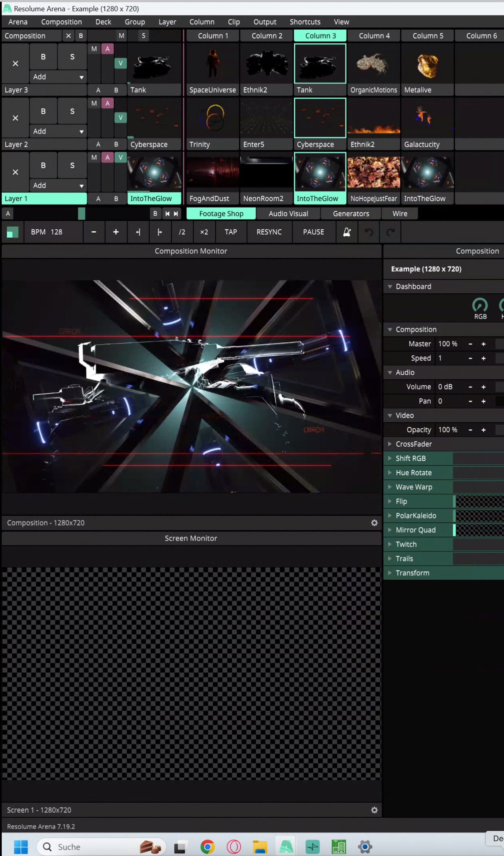
Task: Nudge BPM backward with left nudge icon
Action: [x=138, y=232]
